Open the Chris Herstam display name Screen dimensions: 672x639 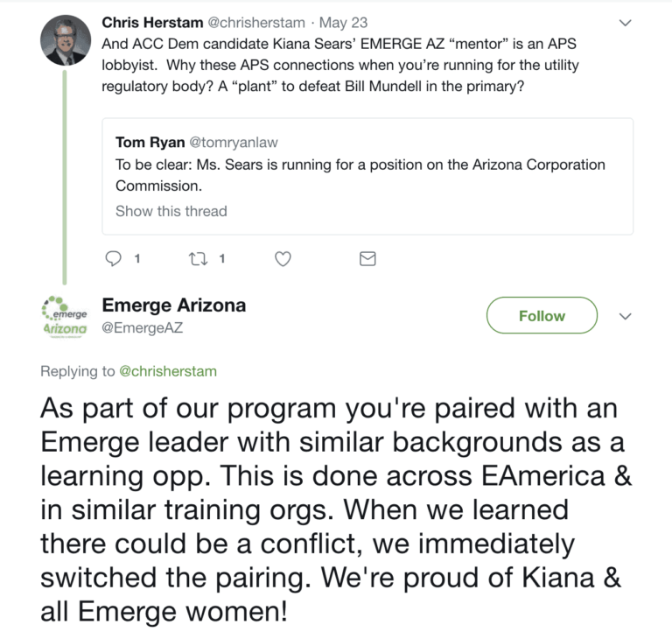coord(152,22)
